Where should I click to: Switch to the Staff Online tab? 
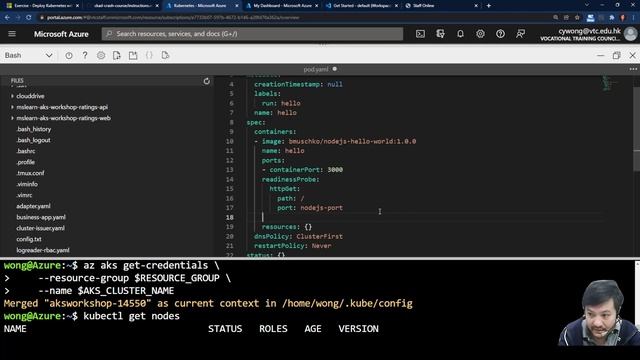coord(441,6)
